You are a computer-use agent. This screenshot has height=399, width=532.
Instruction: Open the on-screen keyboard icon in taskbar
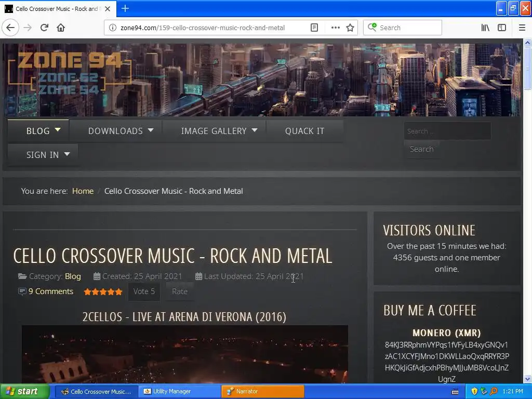455,392
